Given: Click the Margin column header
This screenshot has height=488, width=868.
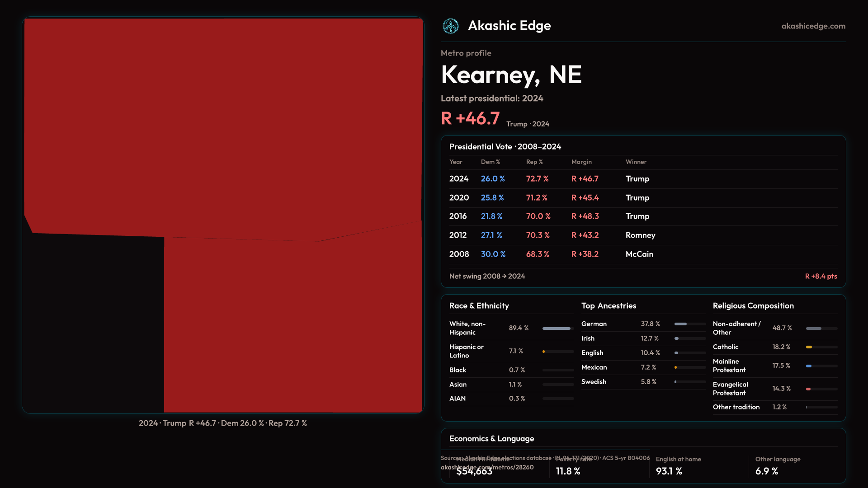Looking at the screenshot, I should pos(581,162).
